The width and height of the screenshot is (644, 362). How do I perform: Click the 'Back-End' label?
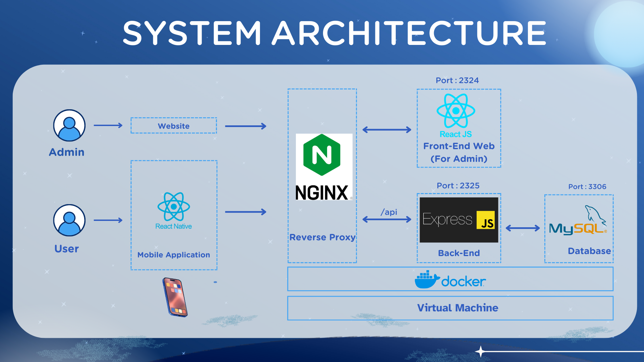coord(459,253)
